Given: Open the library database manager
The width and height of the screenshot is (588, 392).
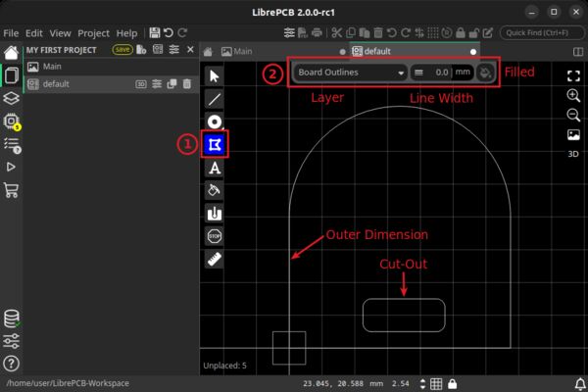Looking at the screenshot, I should [x=11, y=318].
